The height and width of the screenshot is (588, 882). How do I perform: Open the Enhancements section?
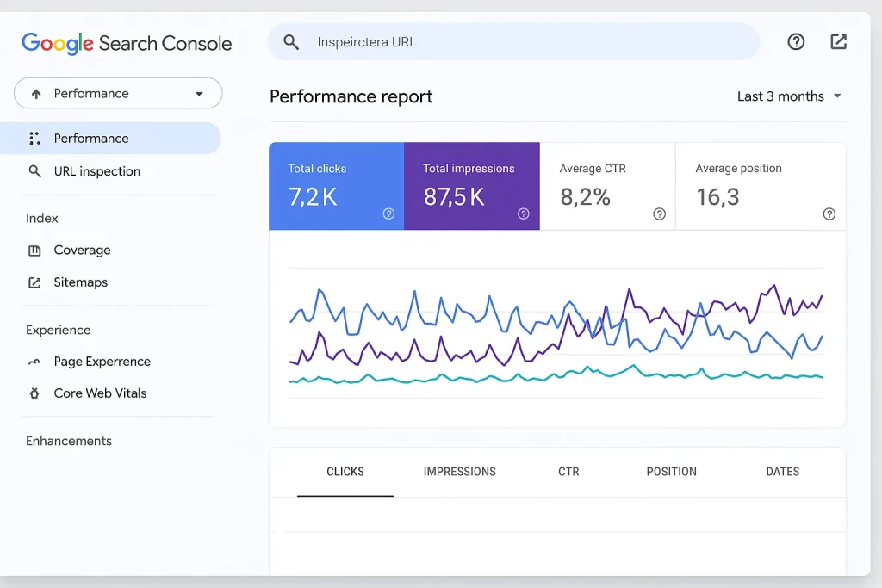pyautogui.click(x=68, y=440)
